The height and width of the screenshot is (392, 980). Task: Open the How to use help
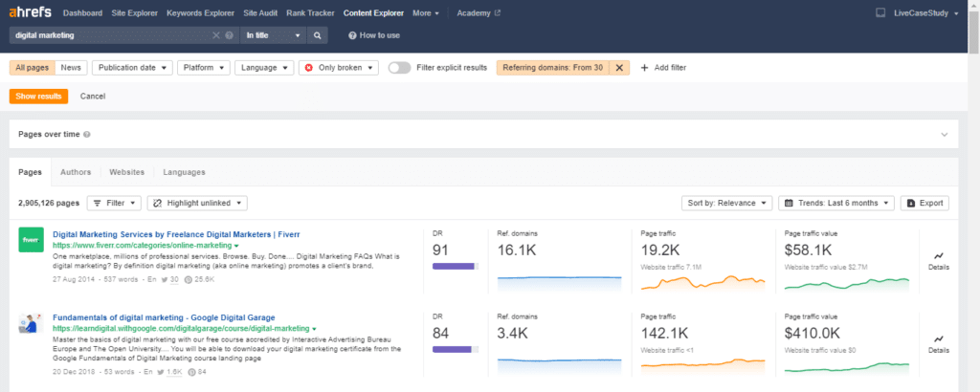374,35
